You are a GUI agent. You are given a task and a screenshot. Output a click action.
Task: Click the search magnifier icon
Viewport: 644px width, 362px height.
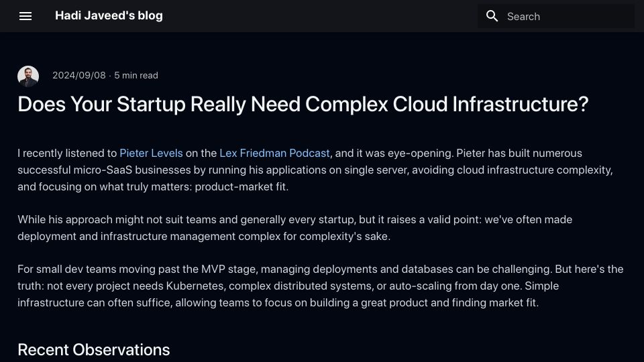click(492, 16)
